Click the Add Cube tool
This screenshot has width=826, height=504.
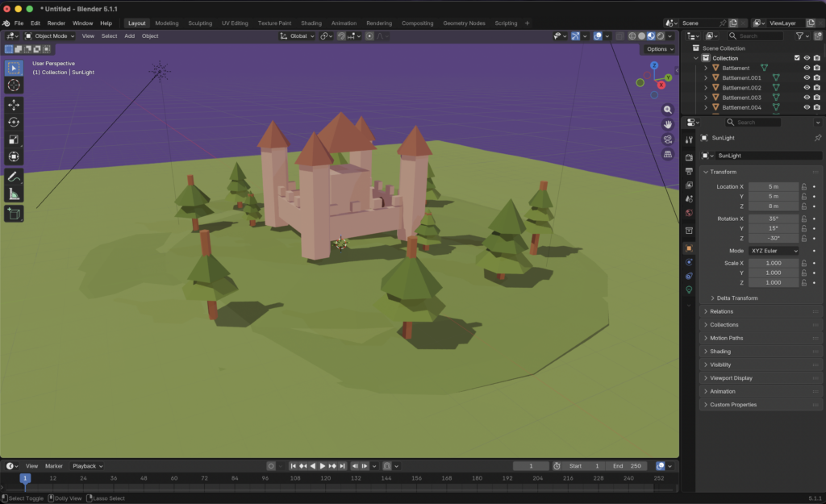tap(14, 214)
